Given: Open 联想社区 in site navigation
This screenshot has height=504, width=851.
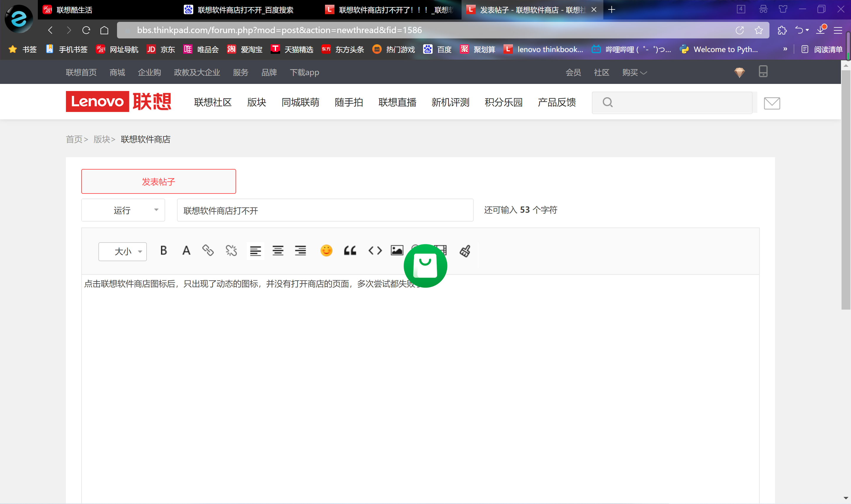Looking at the screenshot, I should (x=212, y=102).
